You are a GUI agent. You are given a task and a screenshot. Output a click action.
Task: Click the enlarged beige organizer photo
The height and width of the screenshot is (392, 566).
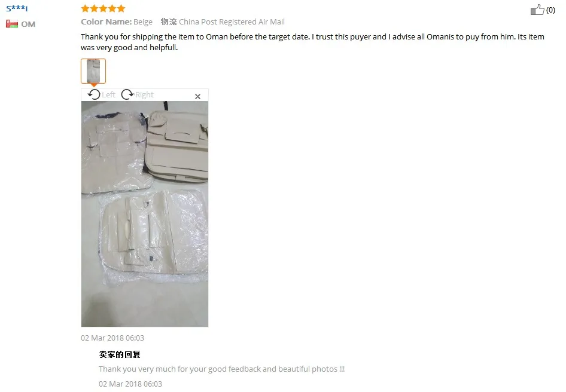tap(145, 214)
